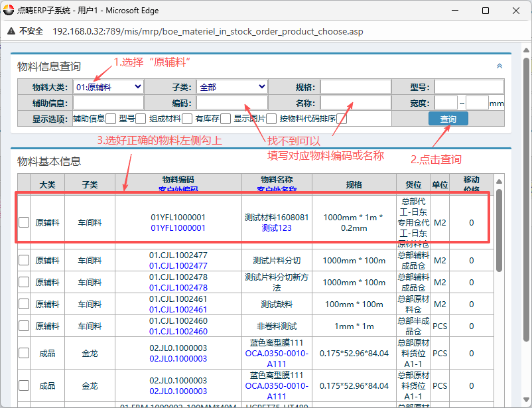Open the 物料大类 dropdown
532x408 pixels.
108,87
